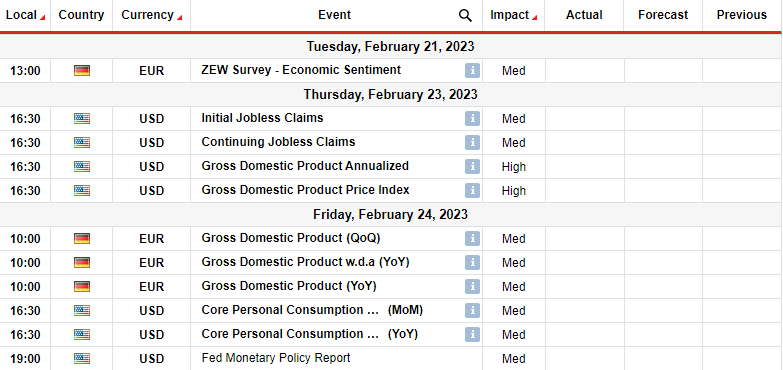Open Gross Domestic Product Annualized event
This screenshot has height=370, width=783.
(x=305, y=166)
